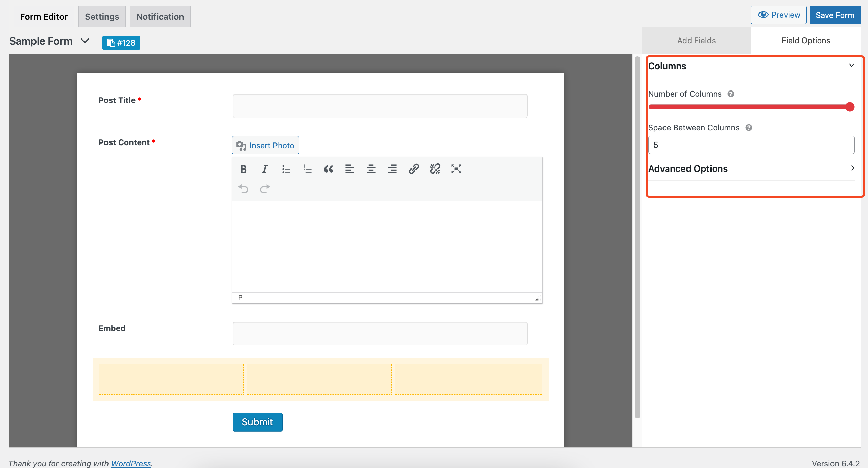Screen dimensions: 868x468
Task: Click the Blockquote icon
Action: click(328, 168)
